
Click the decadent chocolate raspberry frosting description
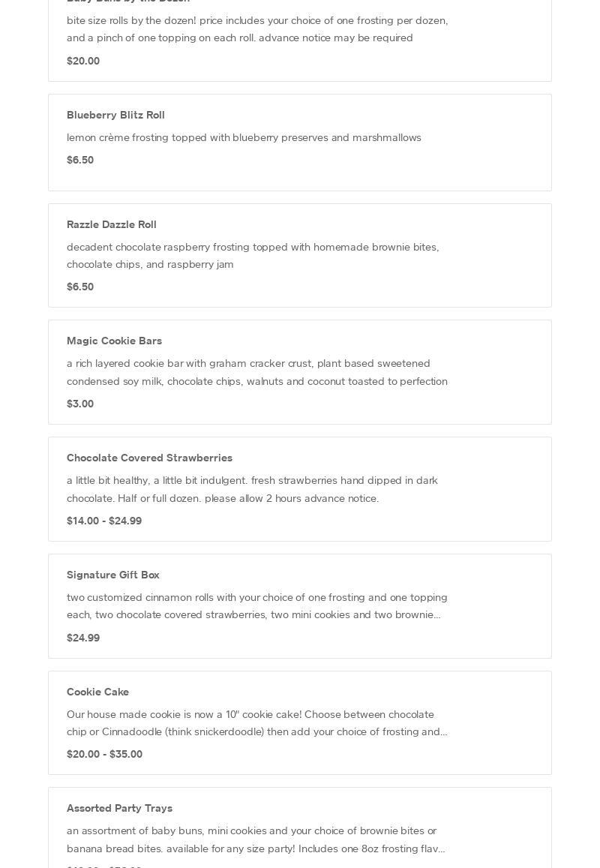pos(253,255)
